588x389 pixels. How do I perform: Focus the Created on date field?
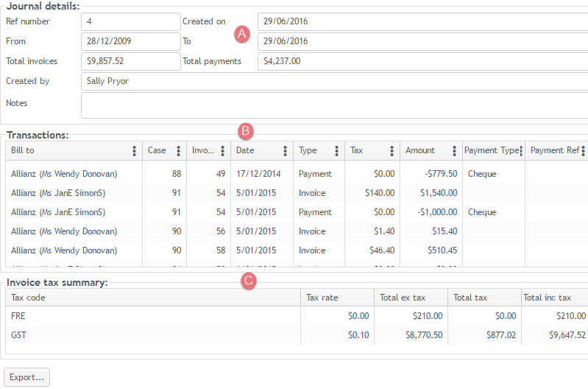[x=422, y=22]
